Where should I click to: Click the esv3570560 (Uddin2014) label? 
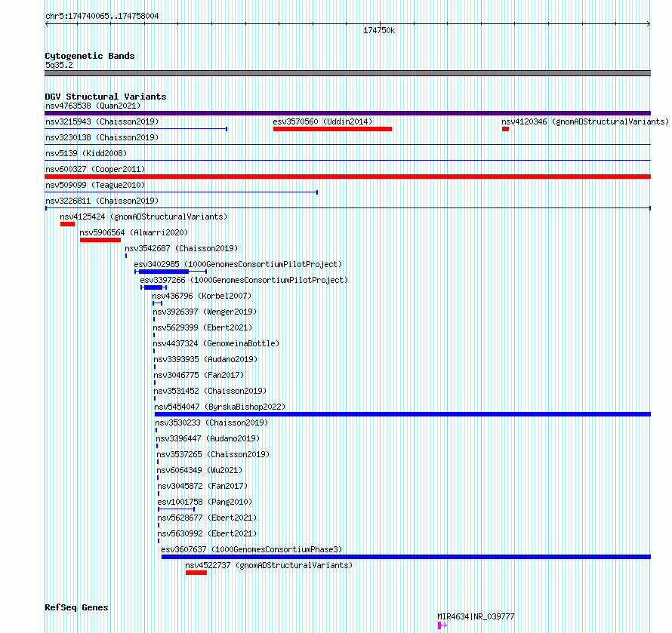[x=322, y=121]
